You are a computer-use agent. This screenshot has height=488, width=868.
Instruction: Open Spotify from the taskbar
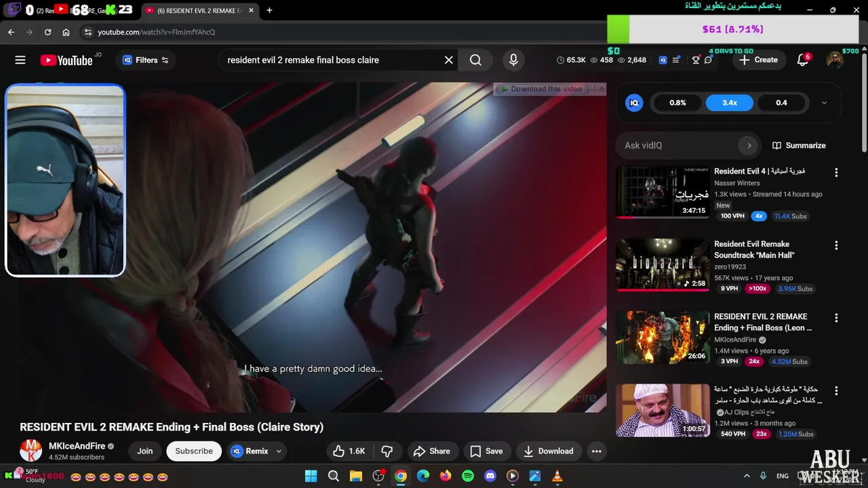click(468, 476)
